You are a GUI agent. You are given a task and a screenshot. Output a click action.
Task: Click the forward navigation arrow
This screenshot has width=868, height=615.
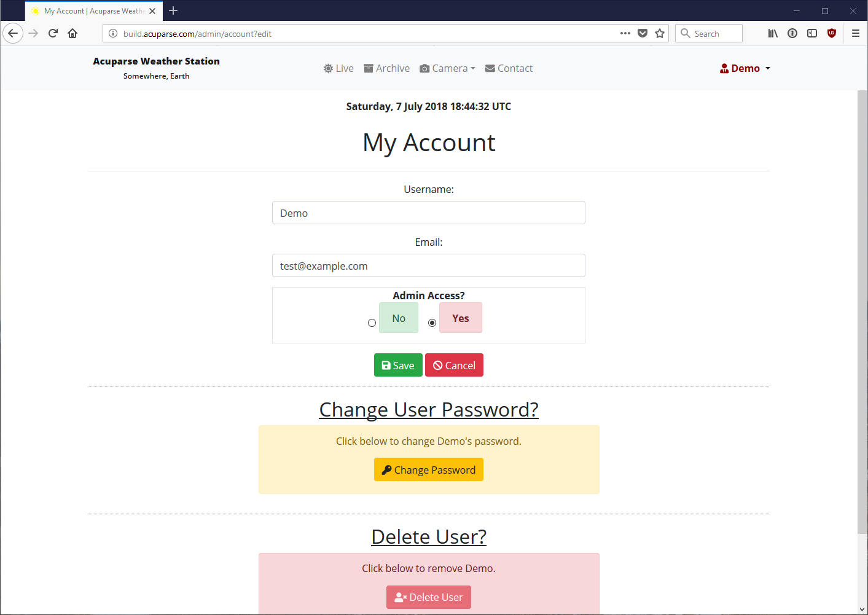tap(33, 33)
